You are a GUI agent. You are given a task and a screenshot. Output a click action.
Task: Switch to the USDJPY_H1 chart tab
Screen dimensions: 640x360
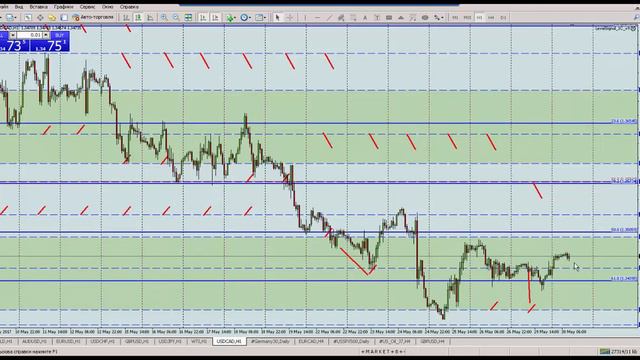point(170,341)
